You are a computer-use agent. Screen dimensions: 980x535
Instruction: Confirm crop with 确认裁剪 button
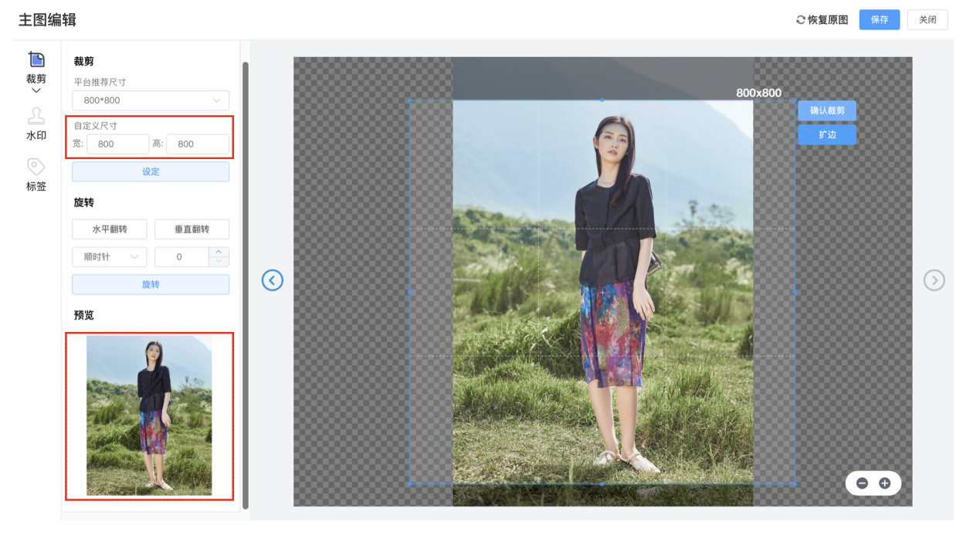pos(827,110)
